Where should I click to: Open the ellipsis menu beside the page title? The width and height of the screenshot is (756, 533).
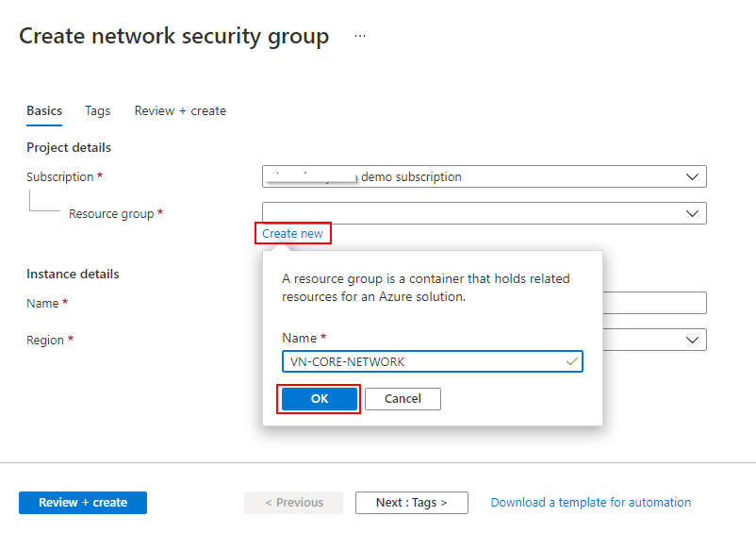(x=359, y=37)
